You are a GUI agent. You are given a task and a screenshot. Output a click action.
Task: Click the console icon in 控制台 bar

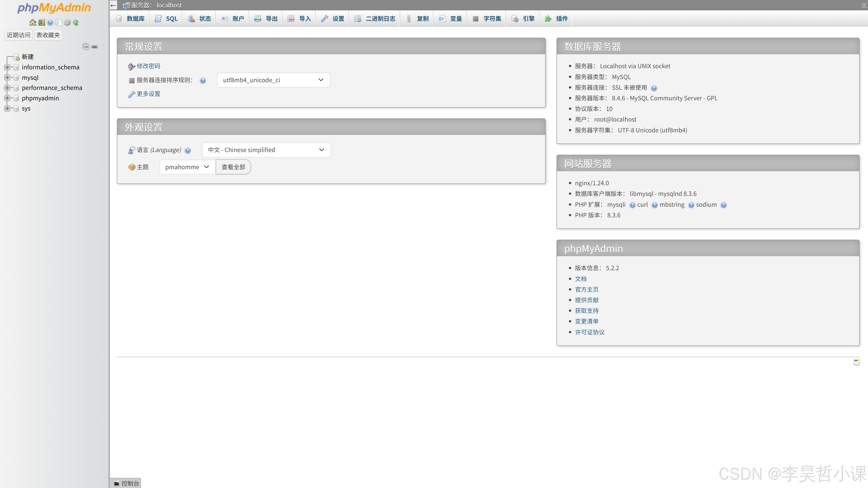coord(117,483)
